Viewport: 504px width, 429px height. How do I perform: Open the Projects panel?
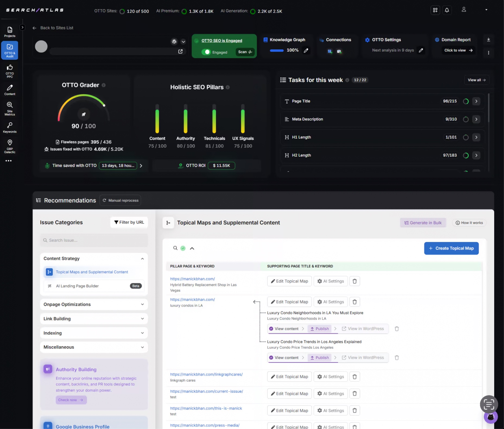pyautogui.click(x=9, y=32)
